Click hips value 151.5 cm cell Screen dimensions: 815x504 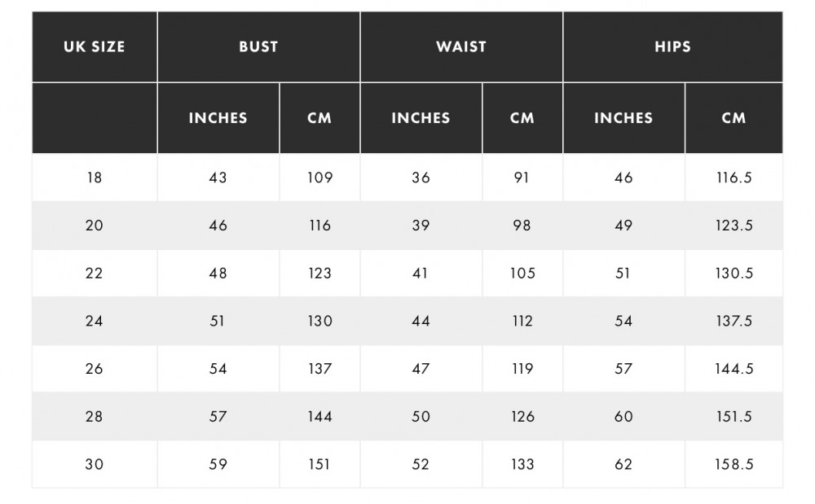tap(734, 416)
